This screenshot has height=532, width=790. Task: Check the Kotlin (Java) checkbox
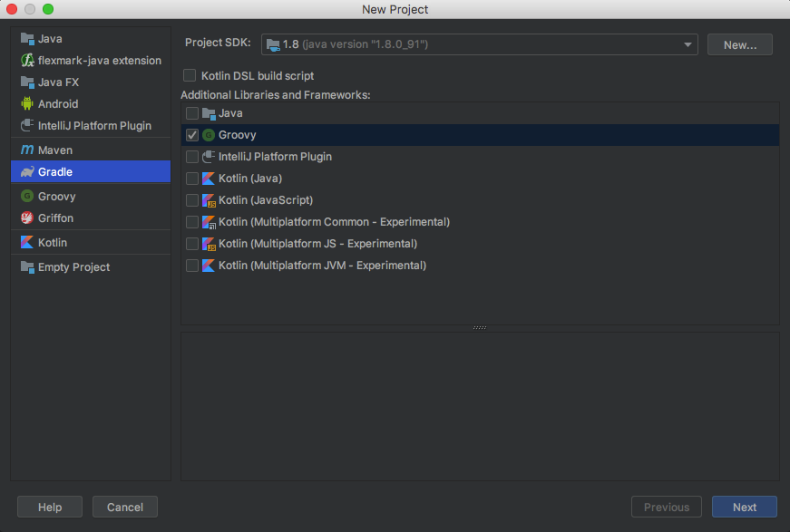tap(192, 179)
